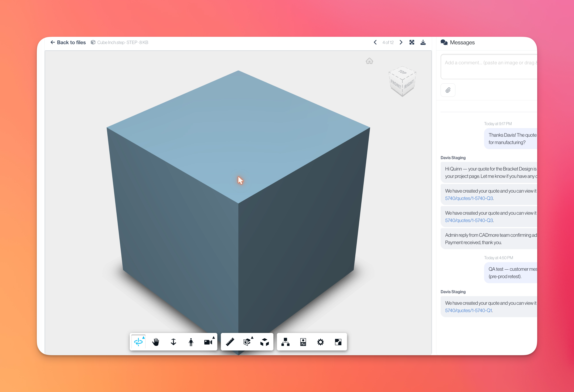Open the Section analysis tool
This screenshot has width=574, height=392.
point(247,342)
